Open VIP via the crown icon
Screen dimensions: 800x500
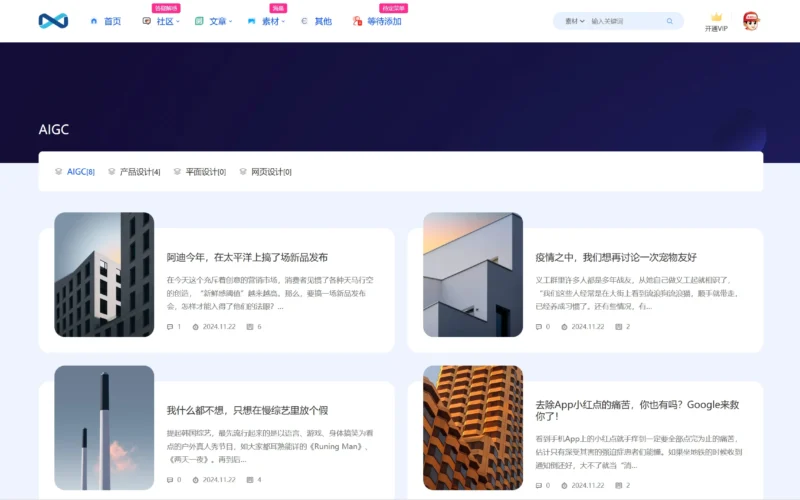(x=716, y=17)
